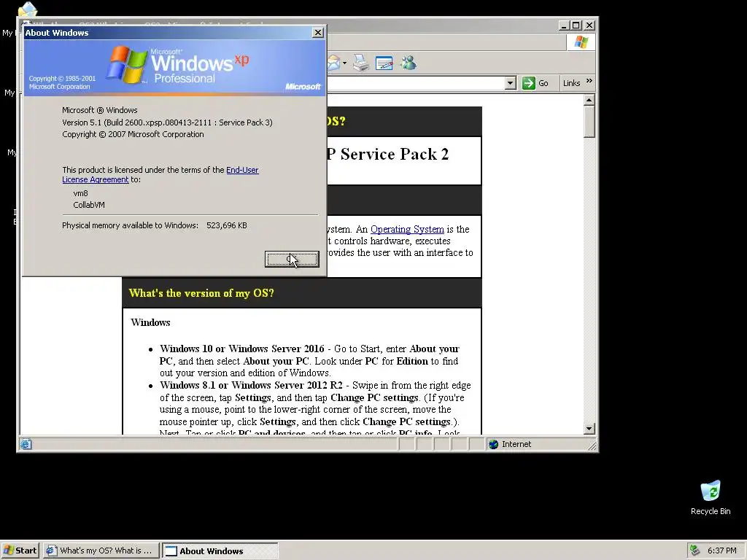This screenshot has height=560, width=747.
Task: Click the Windows subheading in page
Action: pyautogui.click(x=150, y=322)
